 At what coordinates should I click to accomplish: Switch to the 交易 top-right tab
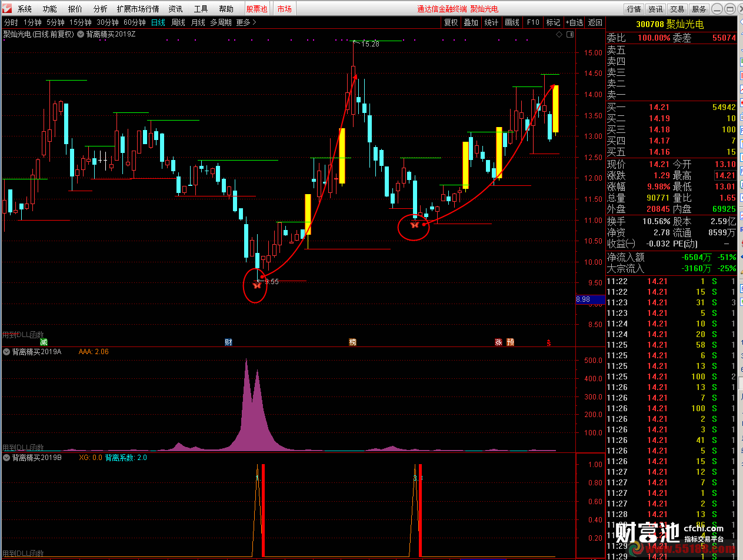coord(677,9)
